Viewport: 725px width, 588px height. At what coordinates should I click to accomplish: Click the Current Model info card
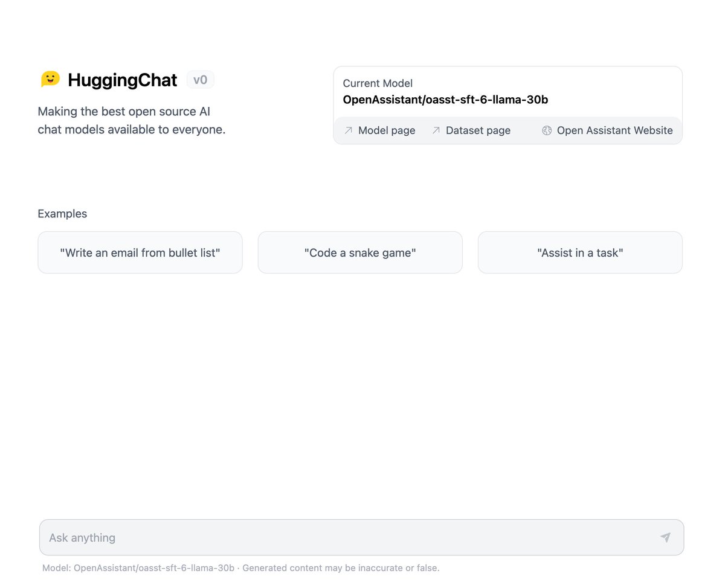pyautogui.click(x=507, y=105)
